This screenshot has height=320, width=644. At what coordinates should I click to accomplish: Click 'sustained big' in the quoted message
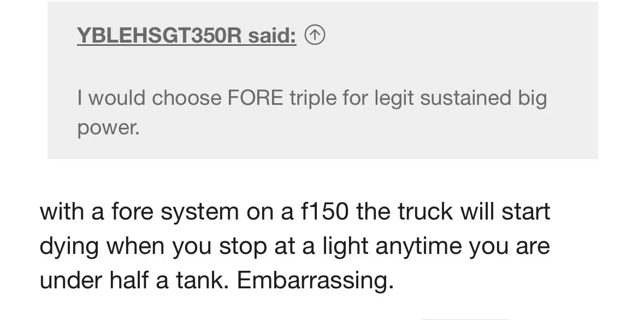[x=483, y=98]
